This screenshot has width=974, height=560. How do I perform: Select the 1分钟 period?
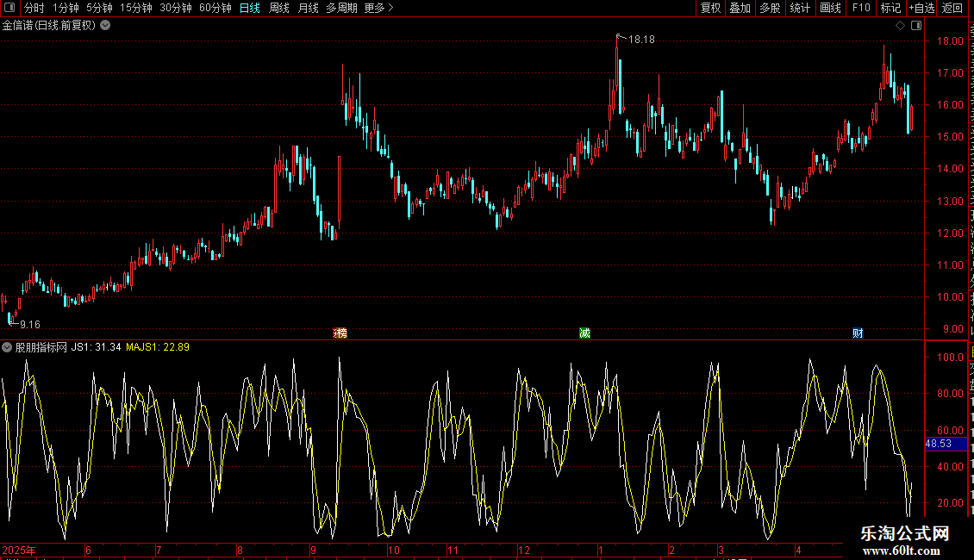[66, 8]
